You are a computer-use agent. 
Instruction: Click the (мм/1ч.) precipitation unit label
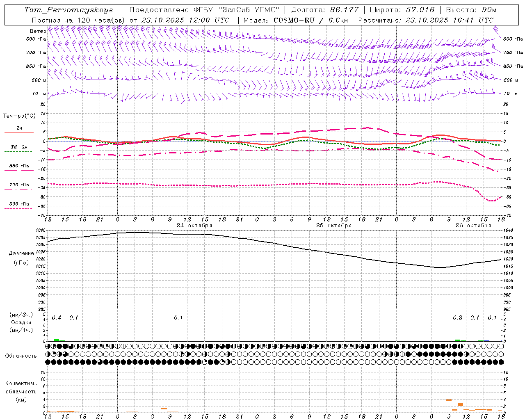pyautogui.click(x=21, y=330)
